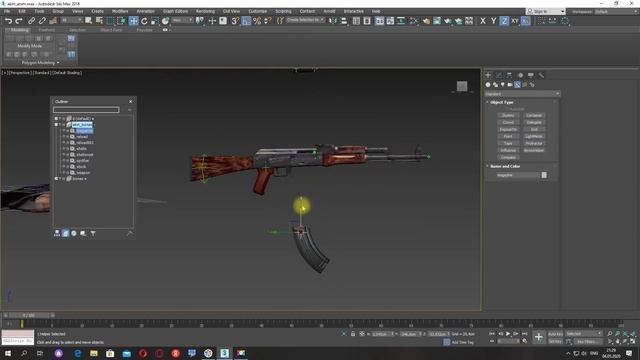Open the Workspaces Default dropdown
640x360 pixels.
616,11
